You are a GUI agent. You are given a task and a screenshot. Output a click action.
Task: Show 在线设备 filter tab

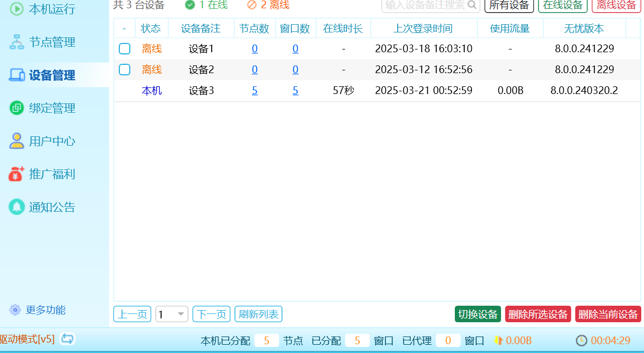pos(563,5)
